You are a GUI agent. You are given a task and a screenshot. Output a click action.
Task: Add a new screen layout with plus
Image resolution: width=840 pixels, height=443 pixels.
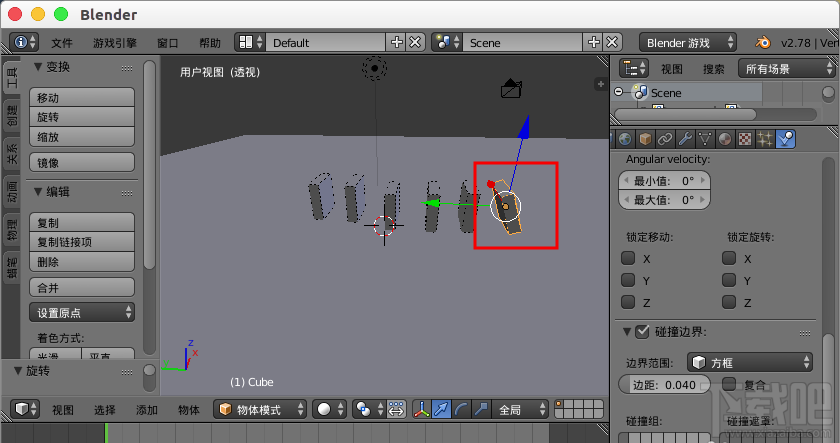pos(396,42)
